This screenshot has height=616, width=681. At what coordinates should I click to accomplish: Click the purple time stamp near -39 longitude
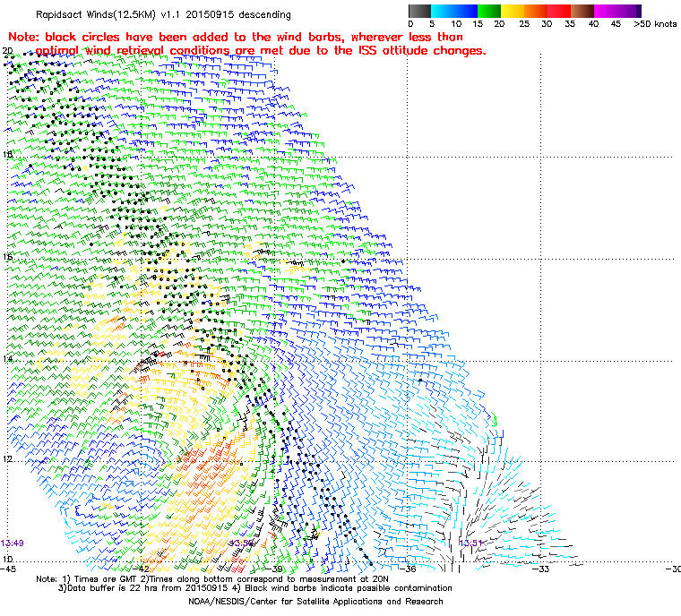241,543
